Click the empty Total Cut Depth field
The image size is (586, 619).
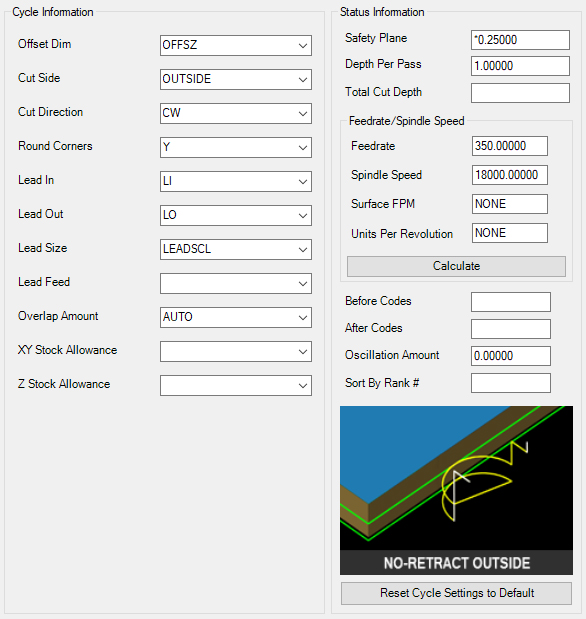click(x=520, y=93)
